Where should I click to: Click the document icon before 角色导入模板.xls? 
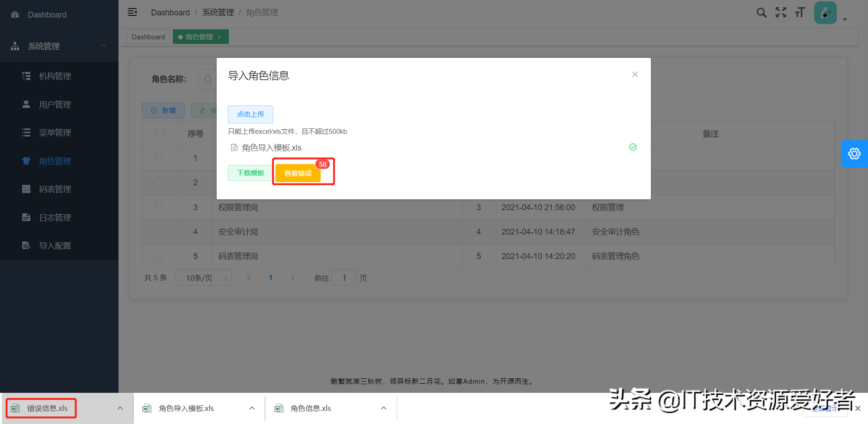pyautogui.click(x=234, y=147)
